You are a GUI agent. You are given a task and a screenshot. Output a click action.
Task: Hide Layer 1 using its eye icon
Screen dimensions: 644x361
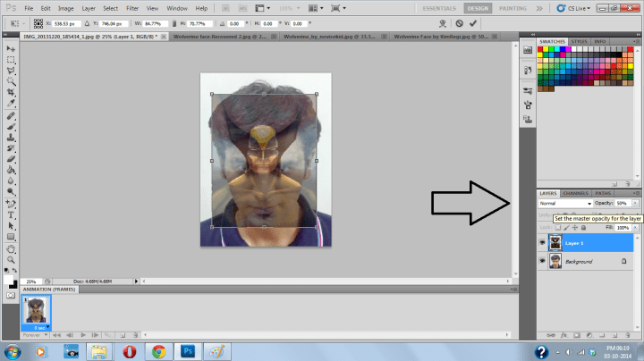click(x=542, y=243)
